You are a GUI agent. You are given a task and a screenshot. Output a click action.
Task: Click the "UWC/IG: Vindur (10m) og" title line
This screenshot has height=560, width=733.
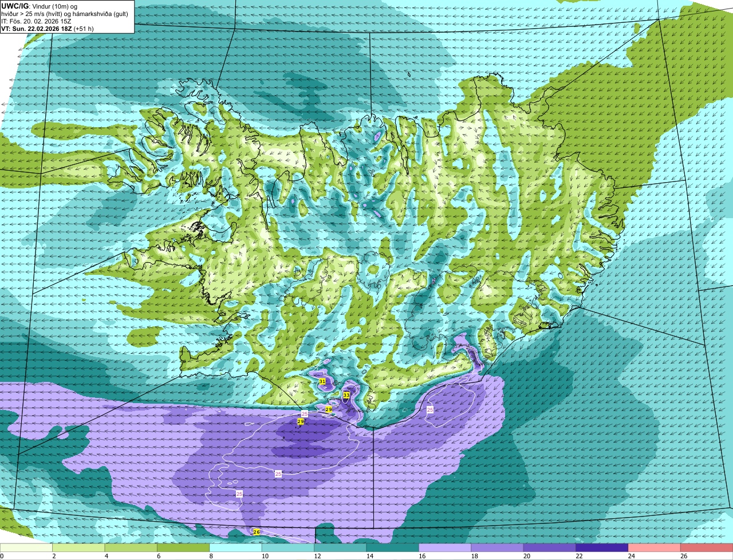(x=39, y=6)
